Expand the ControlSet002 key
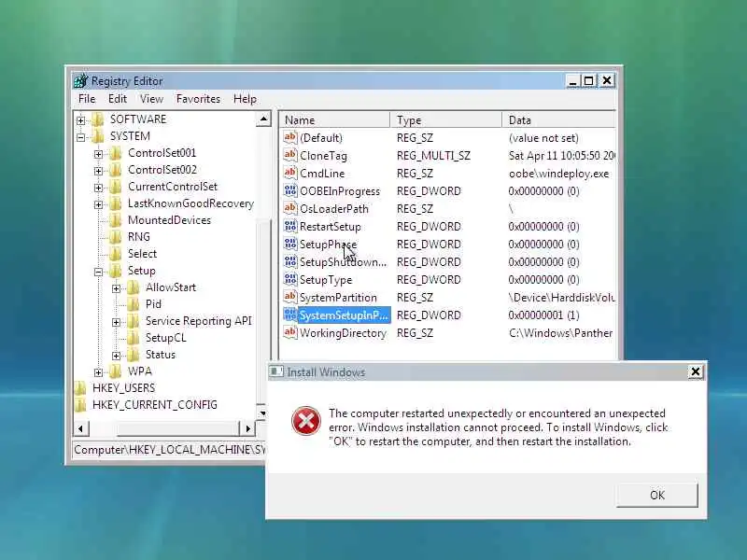This screenshot has height=560, width=747. click(99, 171)
